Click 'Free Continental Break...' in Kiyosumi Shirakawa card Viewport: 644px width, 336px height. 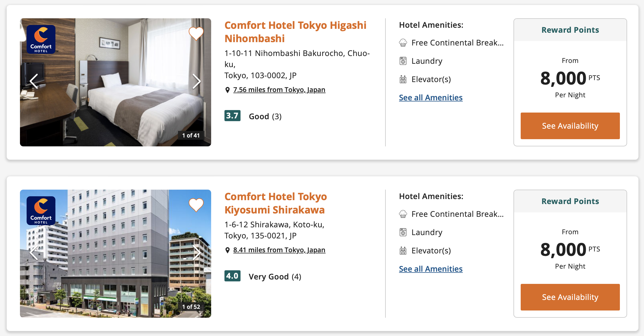pos(458,214)
